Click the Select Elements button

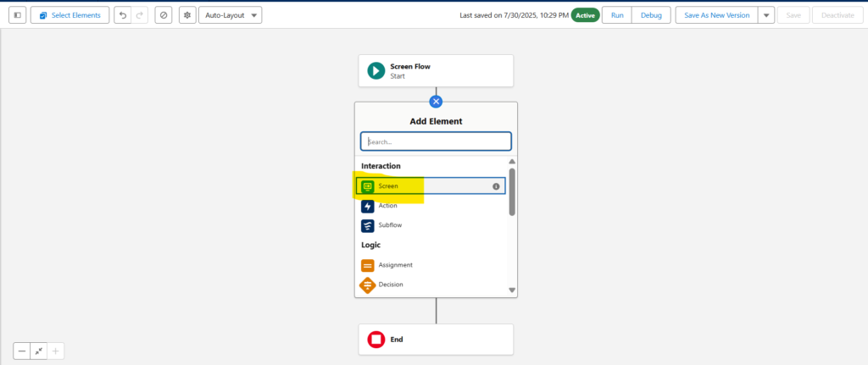tap(70, 15)
